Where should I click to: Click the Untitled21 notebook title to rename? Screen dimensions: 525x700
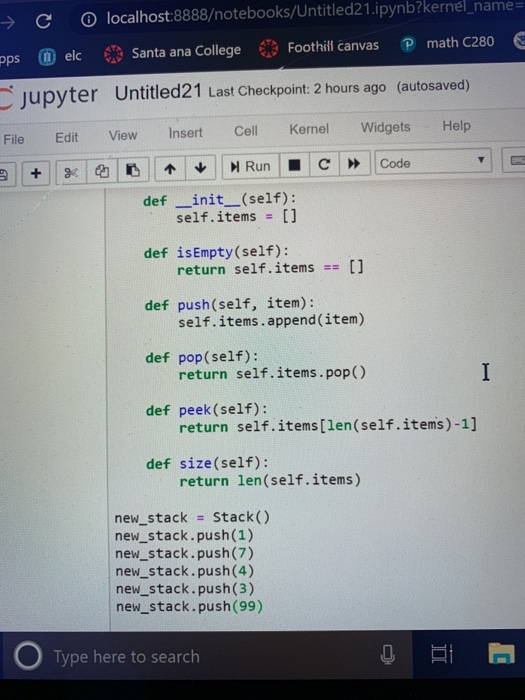coord(158,92)
